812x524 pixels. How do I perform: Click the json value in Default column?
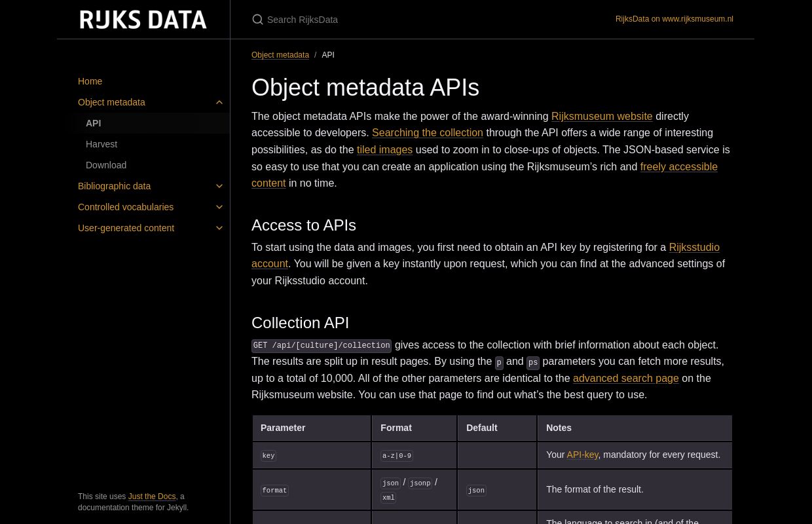tap(476, 491)
